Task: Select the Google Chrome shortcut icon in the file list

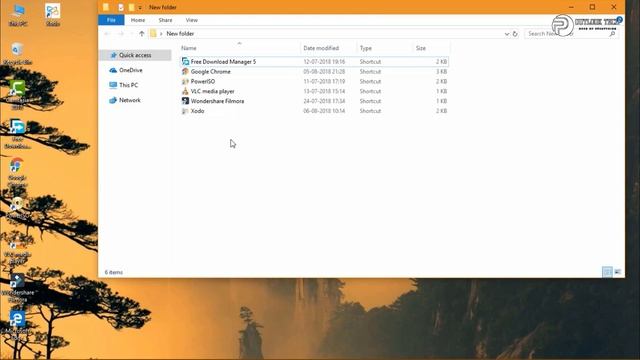Action: pos(185,71)
